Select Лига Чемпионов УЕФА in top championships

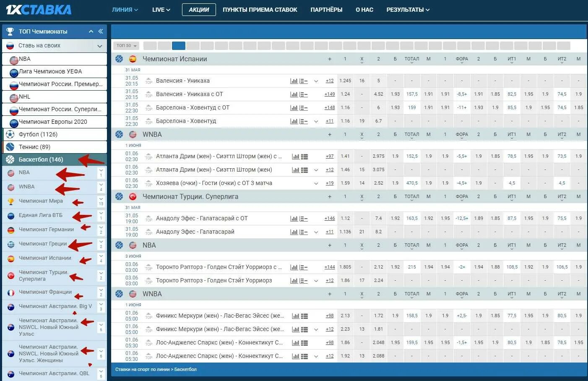(55, 71)
